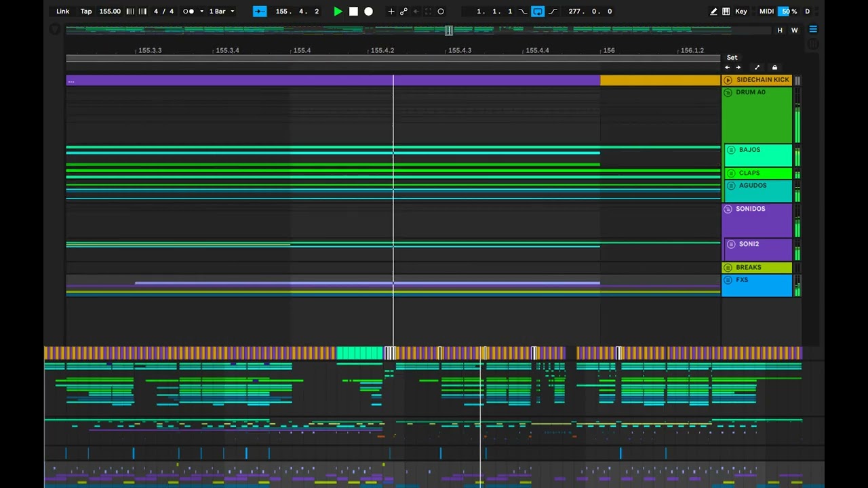Click the Re-enable Automation arrow icon
868x488 pixels.
416,12
